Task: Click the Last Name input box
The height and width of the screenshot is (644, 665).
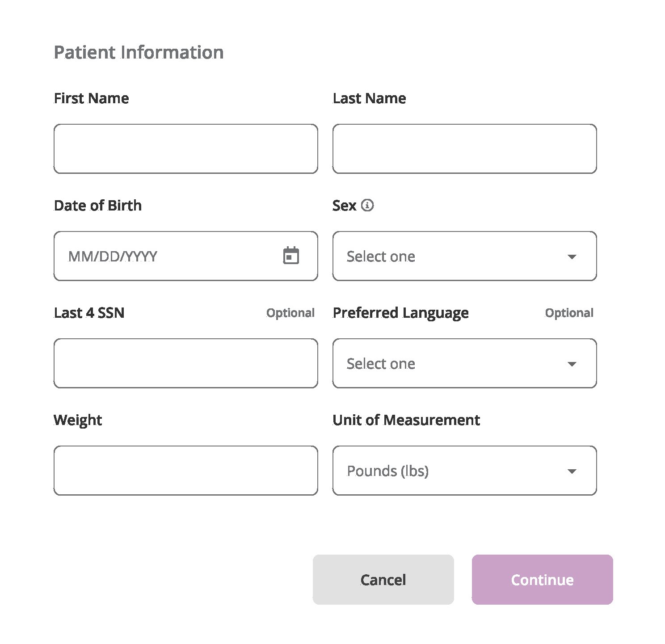Action: point(464,148)
